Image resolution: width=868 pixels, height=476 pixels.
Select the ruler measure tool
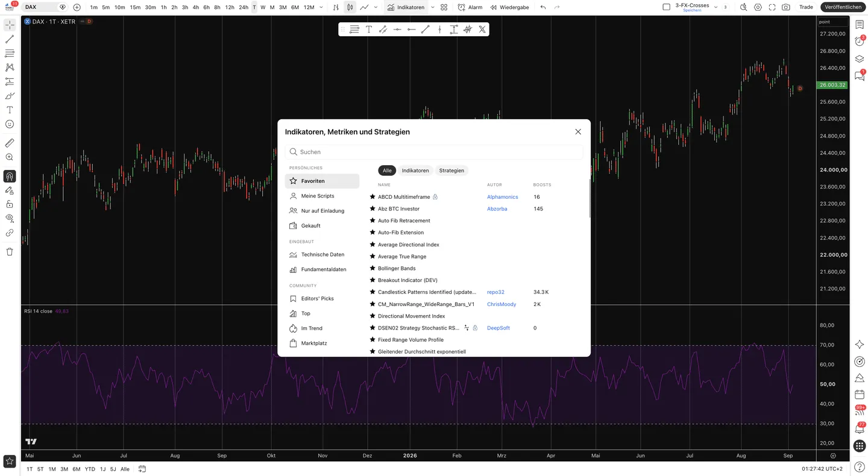tap(10, 143)
